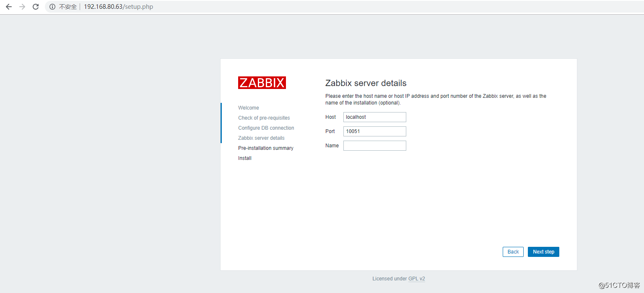Click the Name field label

point(332,146)
